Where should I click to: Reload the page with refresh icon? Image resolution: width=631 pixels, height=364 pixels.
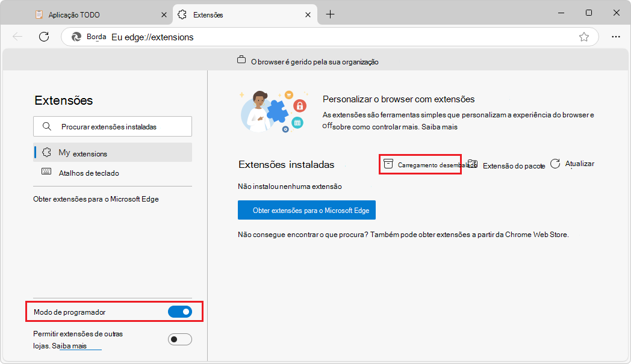43,37
